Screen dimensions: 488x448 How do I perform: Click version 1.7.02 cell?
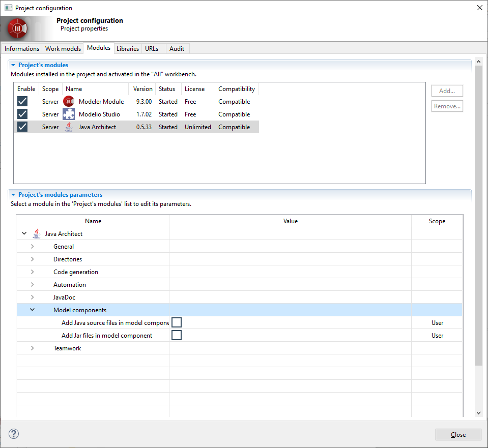(144, 114)
